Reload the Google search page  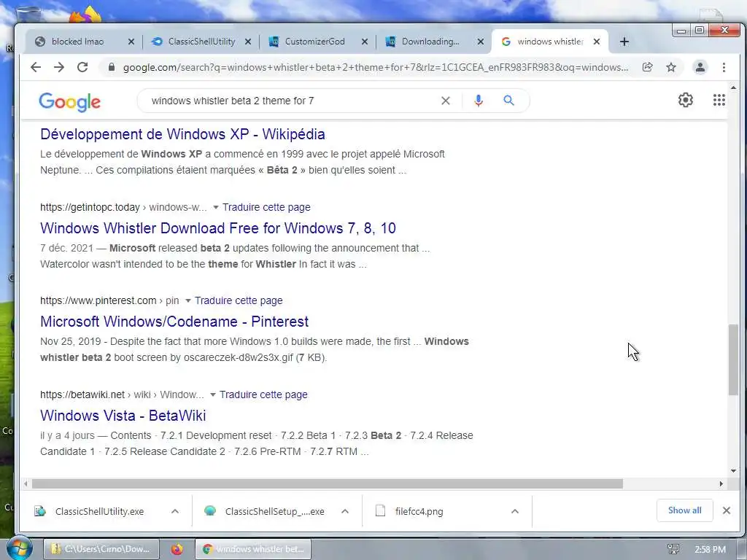[x=82, y=67]
